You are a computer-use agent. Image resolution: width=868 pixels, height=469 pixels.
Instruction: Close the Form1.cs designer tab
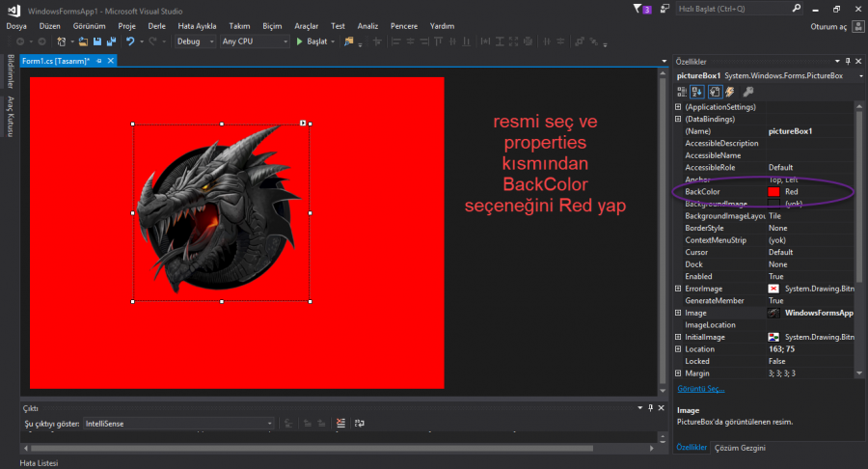[x=111, y=61]
